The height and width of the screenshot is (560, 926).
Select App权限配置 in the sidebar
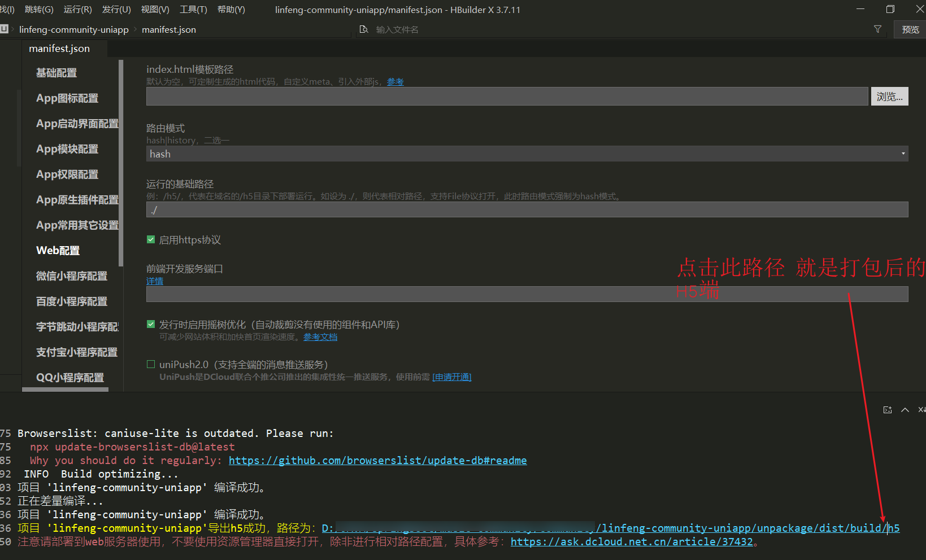(67, 174)
